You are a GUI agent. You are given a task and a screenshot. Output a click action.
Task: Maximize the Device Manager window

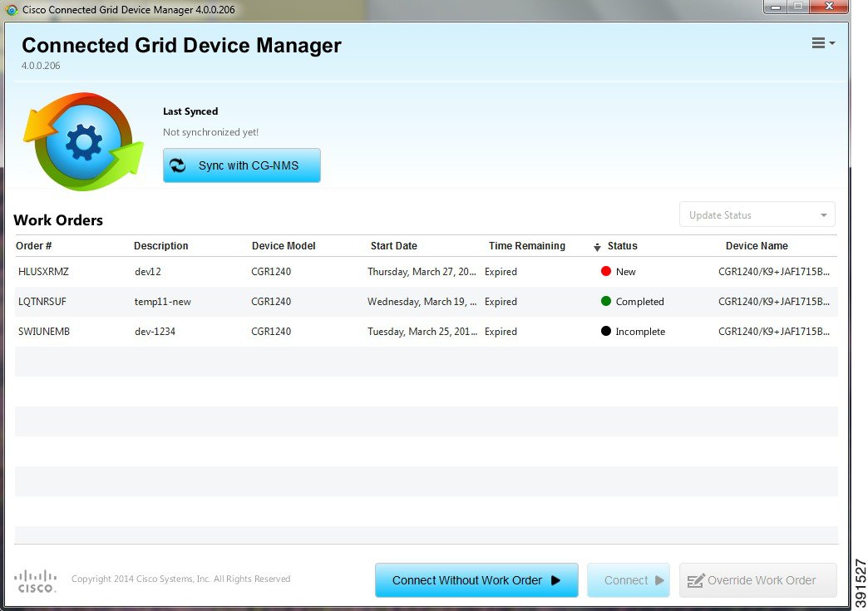(x=798, y=7)
